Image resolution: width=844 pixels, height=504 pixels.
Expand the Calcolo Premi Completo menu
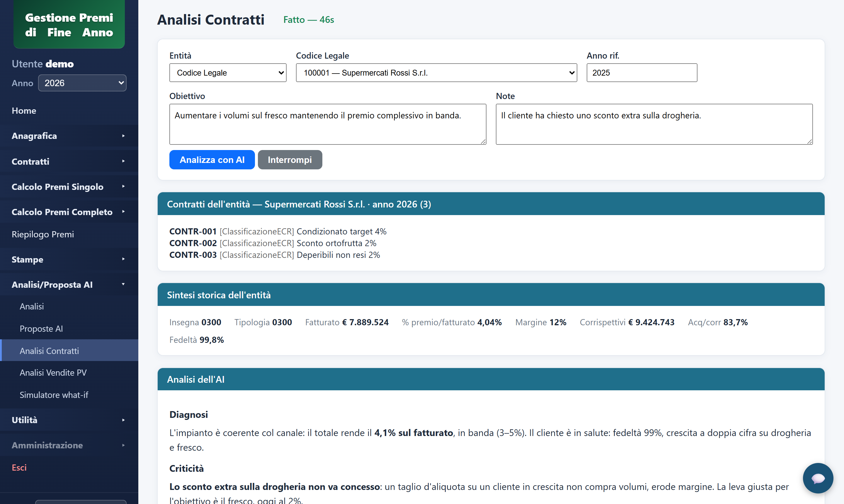coord(69,212)
